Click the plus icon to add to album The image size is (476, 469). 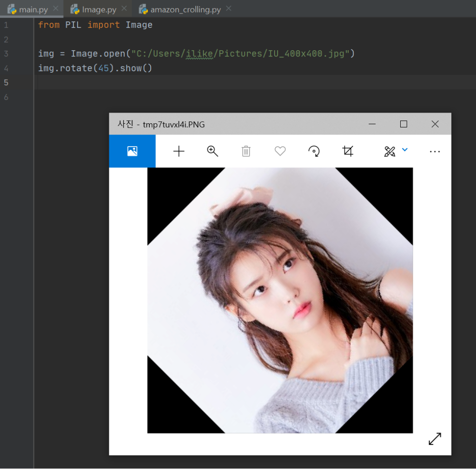point(178,151)
